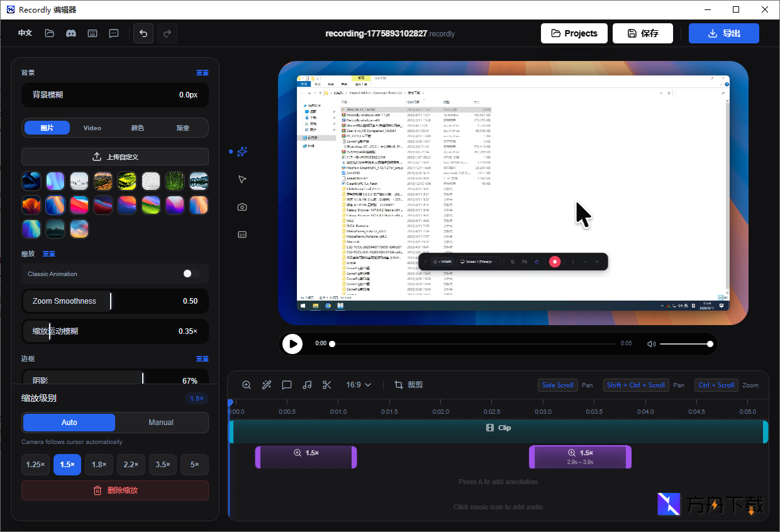Switch zoom mode to Manual
Viewport: 780px width, 532px height.
(161, 423)
